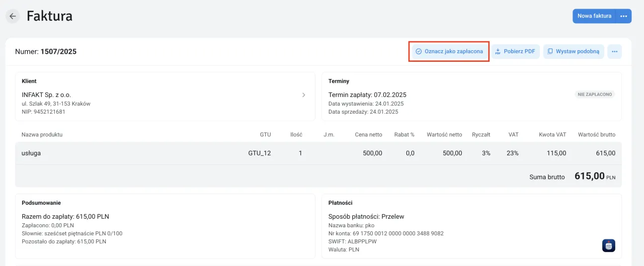The height and width of the screenshot is (266, 644).
Task: Download the invoice via Pobierz PDF
Action: pyautogui.click(x=515, y=51)
